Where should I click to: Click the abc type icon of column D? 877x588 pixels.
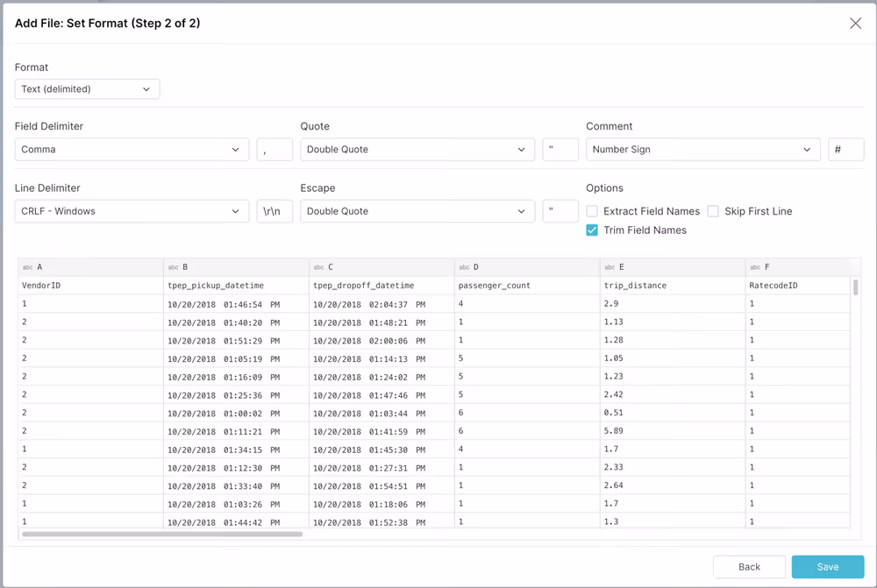tap(464, 267)
